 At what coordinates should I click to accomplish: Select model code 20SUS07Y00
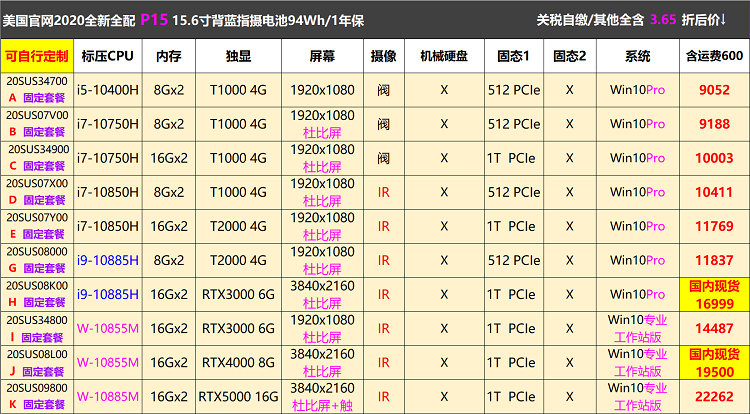[37, 218]
